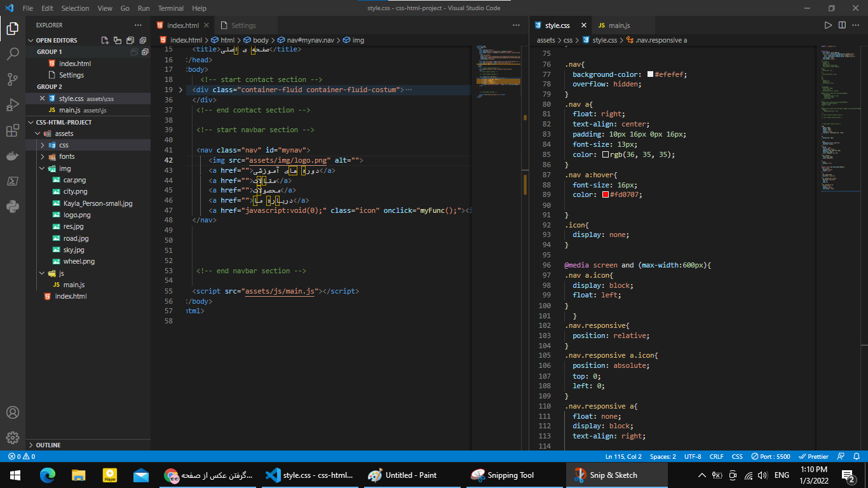Open more actions menu of right editor group
Image resolution: width=868 pixels, height=488 pixels.
click(856, 25)
